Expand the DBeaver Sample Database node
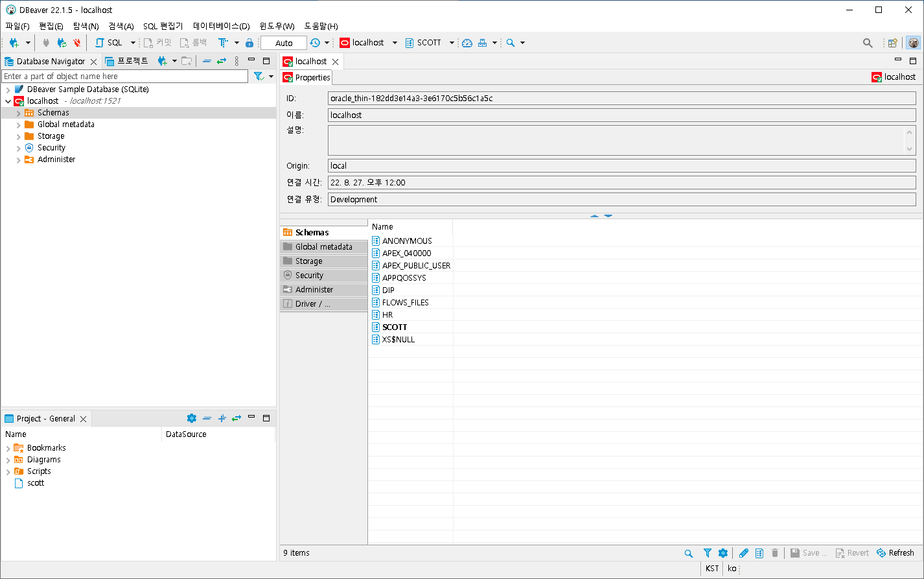Viewport: 924px width, 579px height. (x=8, y=89)
